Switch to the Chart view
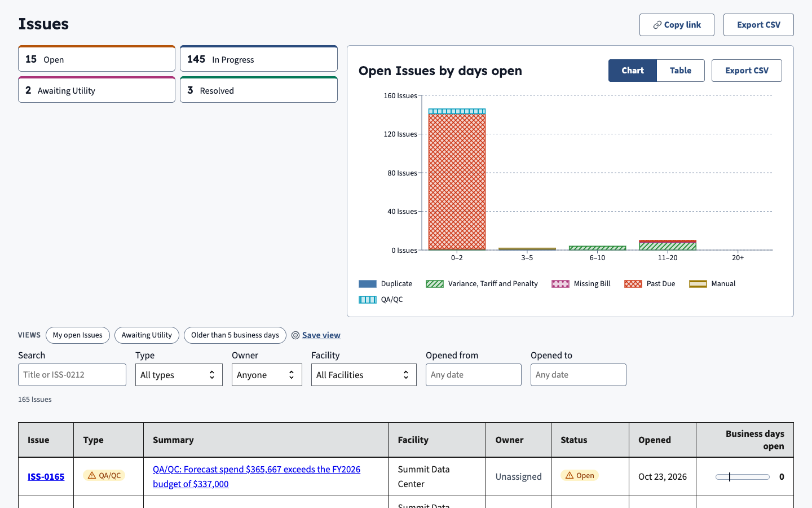The height and width of the screenshot is (508, 812). click(x=633, y=71)
